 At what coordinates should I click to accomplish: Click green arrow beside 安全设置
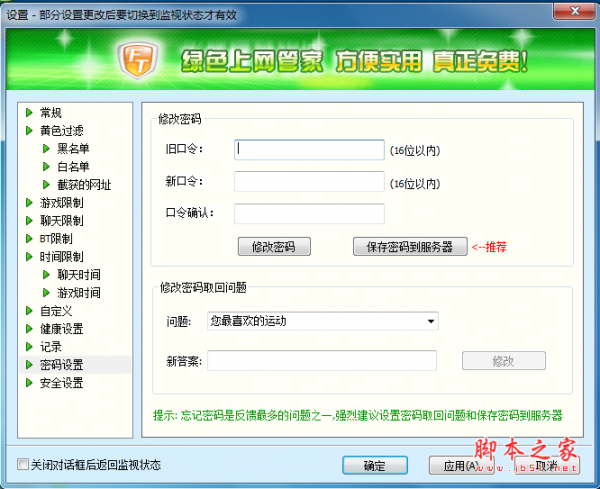pyautogui.click(x=29, y=383)
